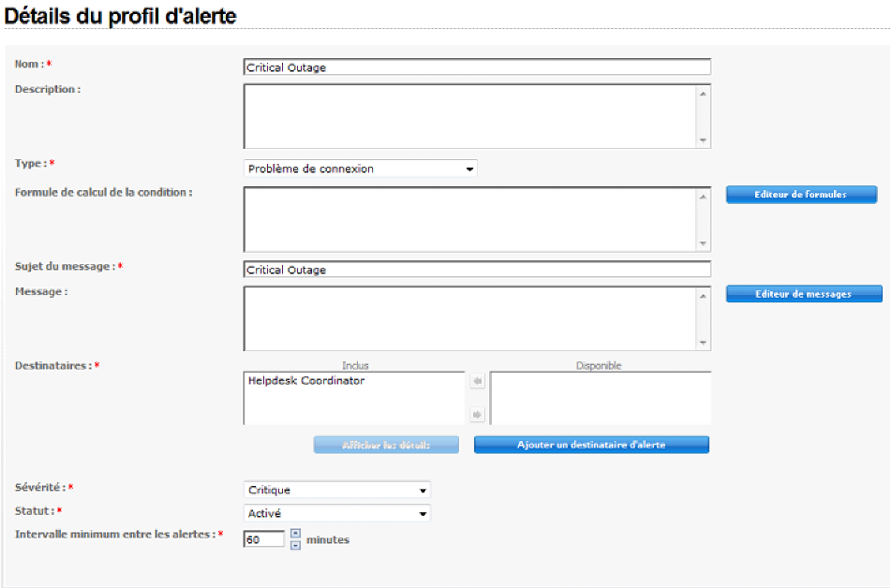Launch the Editeur de messages
This screenshot has height=588, width=892.
point(803,294)
